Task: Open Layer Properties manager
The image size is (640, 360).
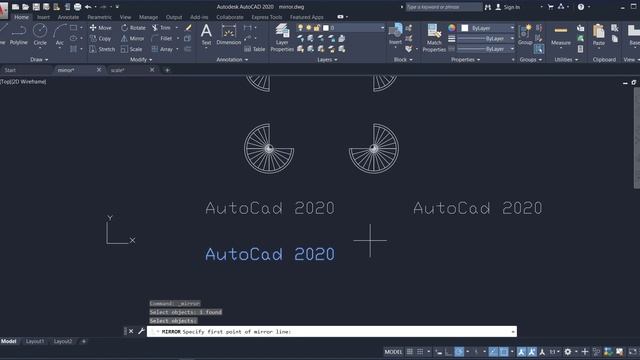Action: (x=282, y=38)
